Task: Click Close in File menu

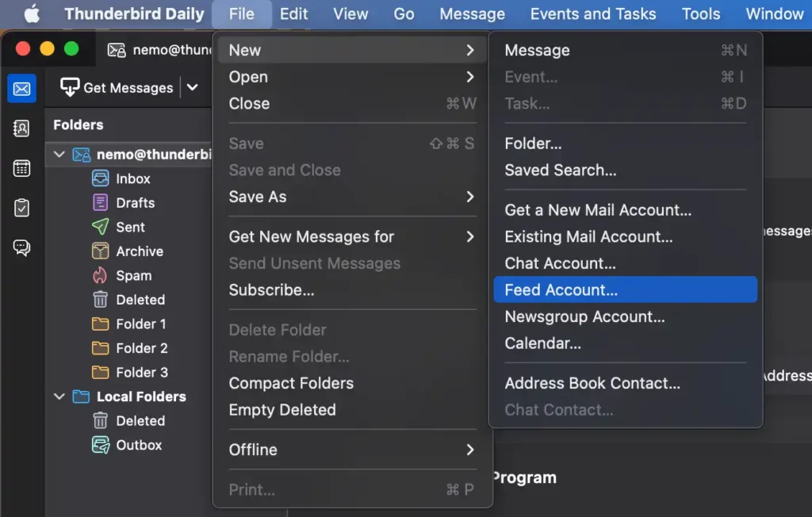Action: [352, 104]
